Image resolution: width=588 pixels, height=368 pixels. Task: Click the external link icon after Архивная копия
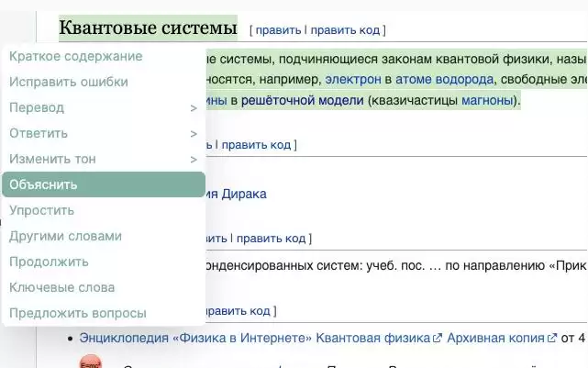[552, 339]
